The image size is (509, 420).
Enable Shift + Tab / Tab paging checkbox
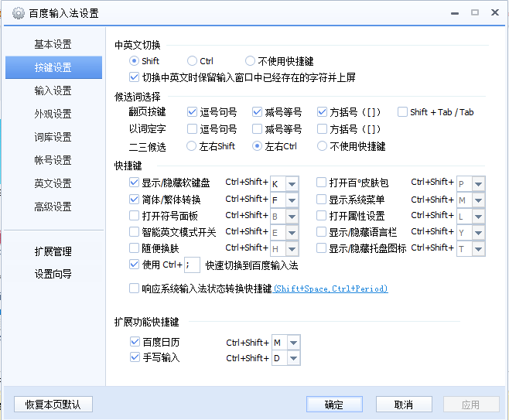click(x=402, y=112)
